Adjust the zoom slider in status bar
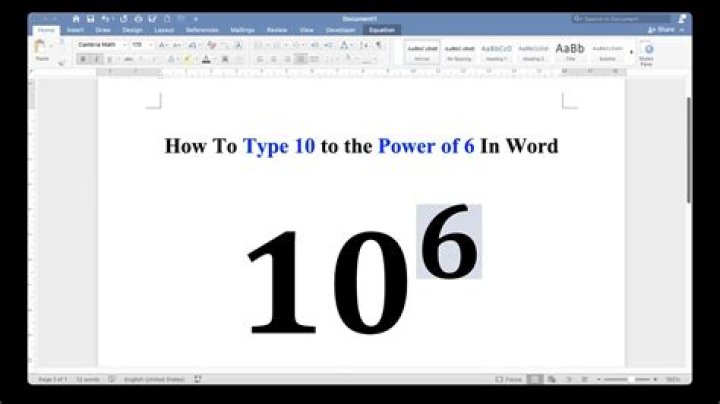The width and height of the screenshot is (720, 404). click(x=632, y=379)
